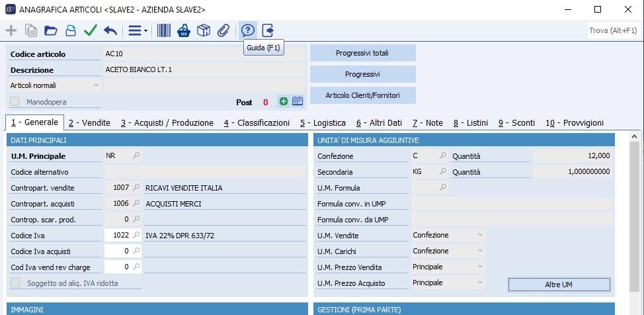This screenshot has height=315, width=644.
Task: Open the shopping basket tool
Action: point(184,30)
